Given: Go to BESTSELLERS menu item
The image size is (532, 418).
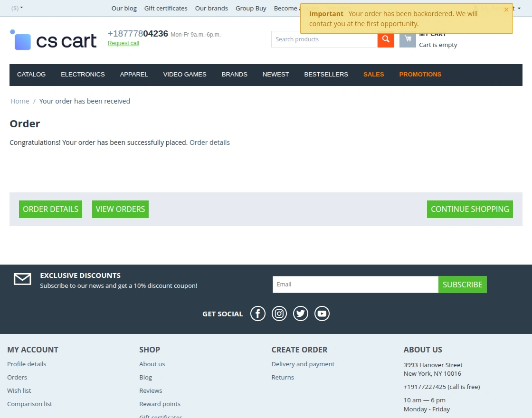Looking at the screenshot, I should (326, 74).
